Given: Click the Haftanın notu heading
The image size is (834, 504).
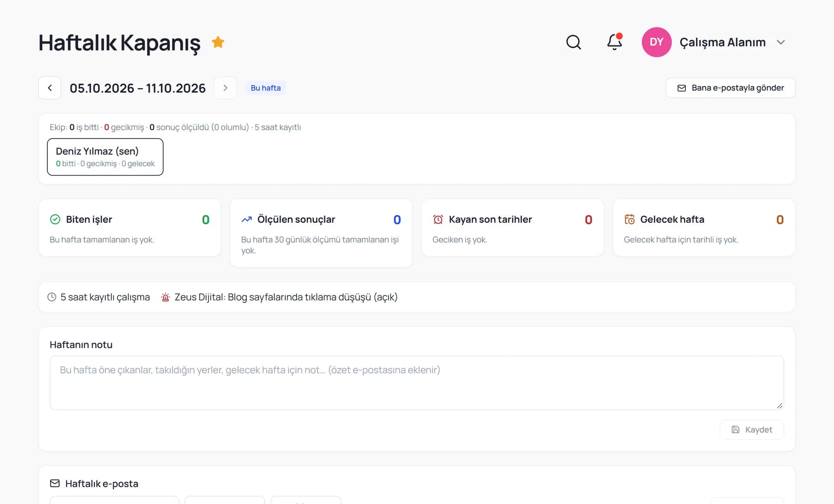Looking at the screenshot, I should click(81, 345).
